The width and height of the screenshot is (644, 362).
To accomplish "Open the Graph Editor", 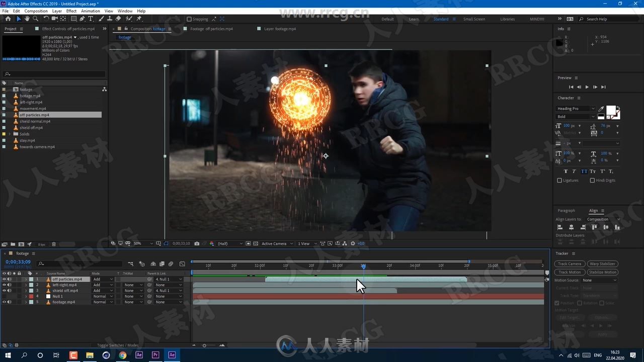I will coord(182,263).
